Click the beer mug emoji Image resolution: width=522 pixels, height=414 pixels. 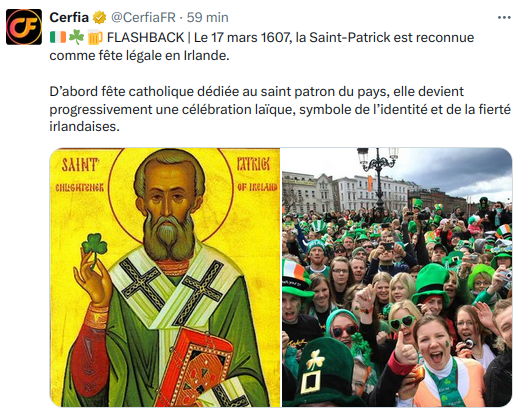pyautogui.click(x=95, y=38)
